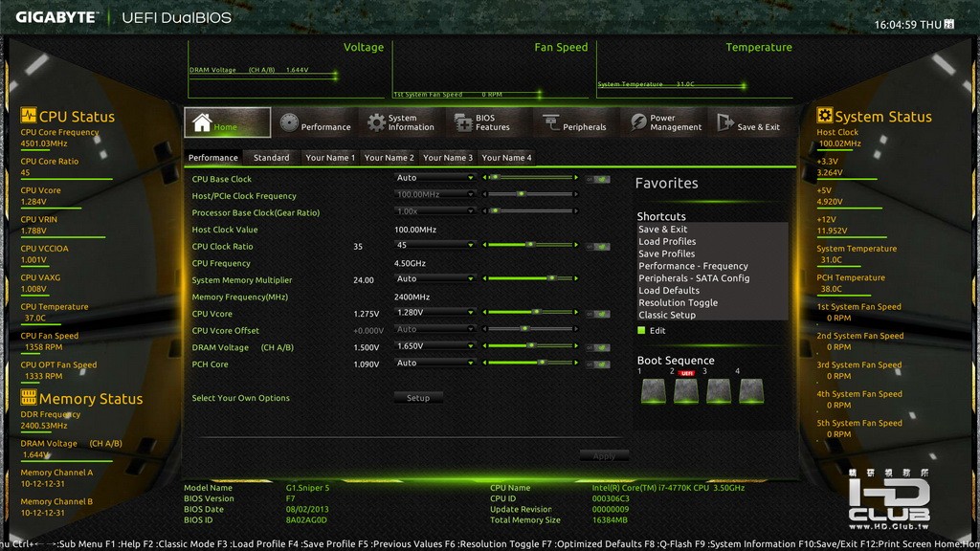The height and width of the screenshot is (551, 980).
Task: Choose Load Profiles in Shortcuts
Action: (x=667, y=242)
